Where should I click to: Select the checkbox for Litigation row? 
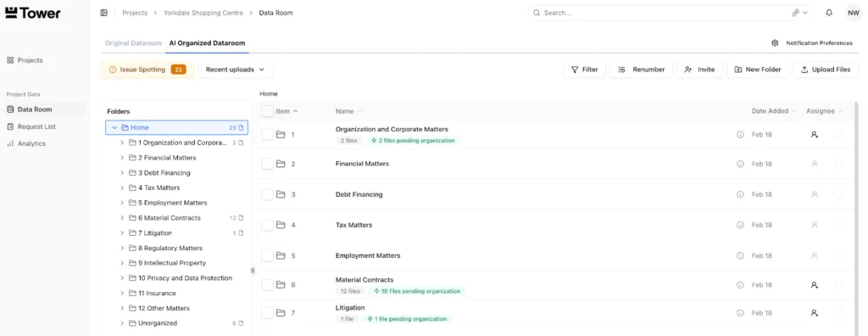267,313
